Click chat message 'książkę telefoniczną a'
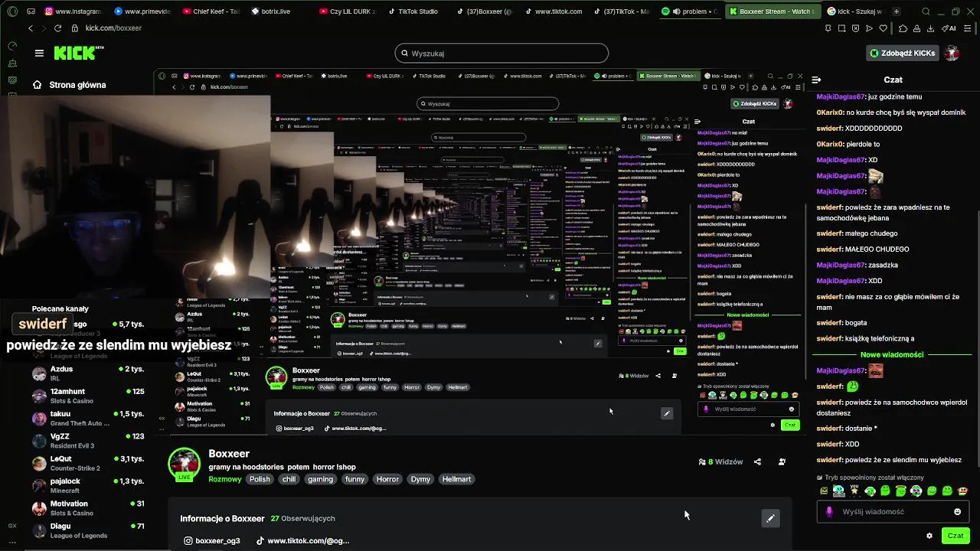The height and width of the screenshot is (551, 980). point(879,339)
